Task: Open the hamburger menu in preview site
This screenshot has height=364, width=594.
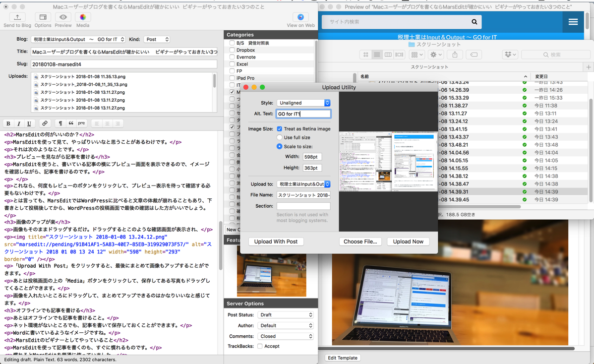Action: click(x=573, y=22)
